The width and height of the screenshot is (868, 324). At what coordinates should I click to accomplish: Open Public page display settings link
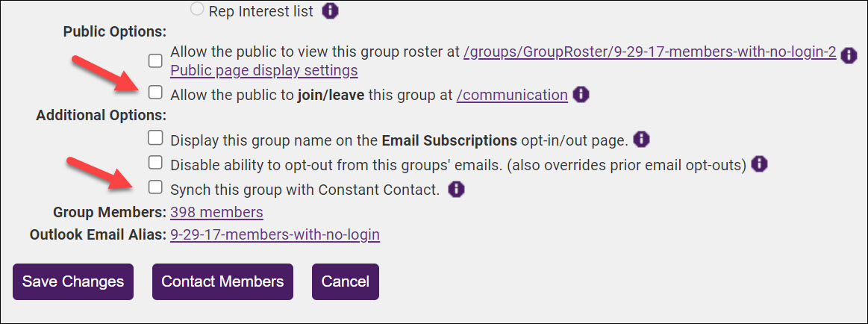264,71
